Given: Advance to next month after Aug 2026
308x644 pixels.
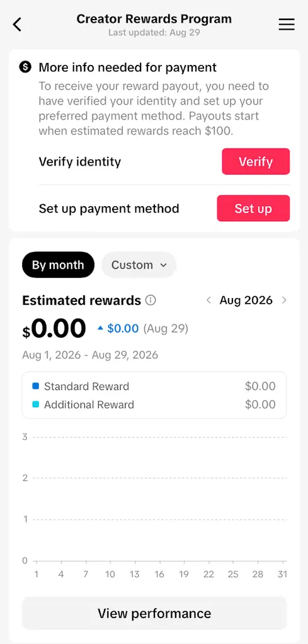Looking at the screenshot, I should click(x=284, y=300).
